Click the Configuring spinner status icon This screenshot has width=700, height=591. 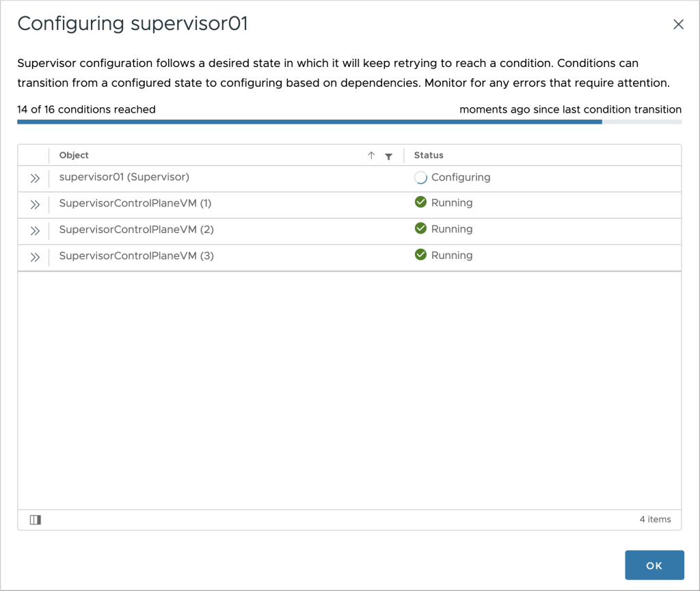tap(420, 178)
